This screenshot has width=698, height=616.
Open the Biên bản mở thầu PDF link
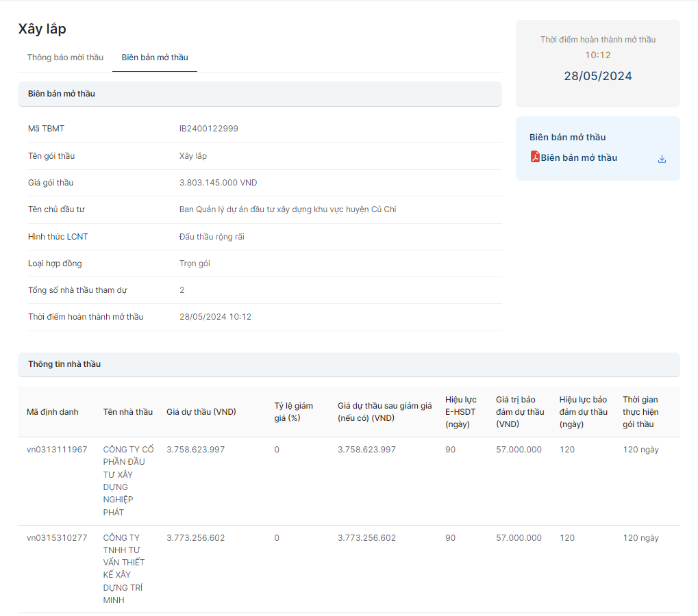click(579, 158)
